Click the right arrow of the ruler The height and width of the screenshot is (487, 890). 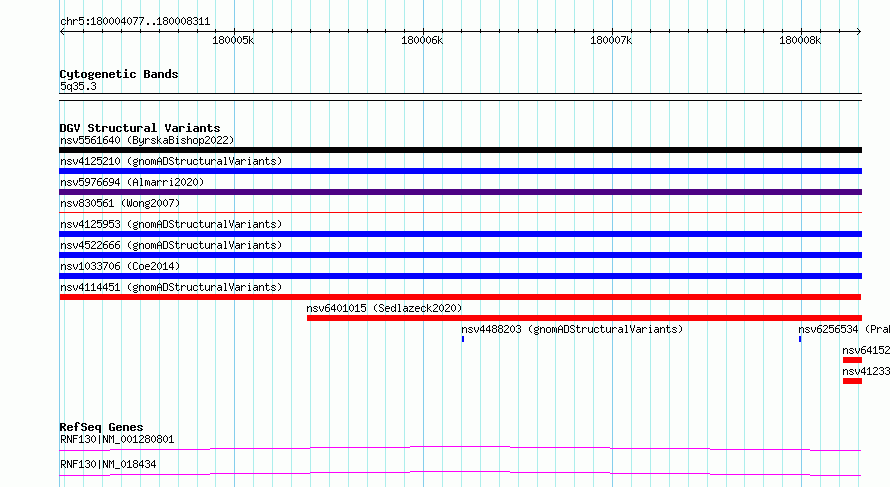pyautogui.click(x=859, y=31)
